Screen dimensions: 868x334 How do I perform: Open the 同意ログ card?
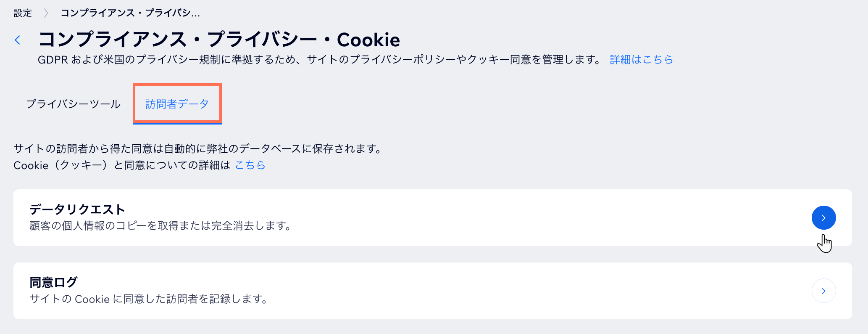click(420, 291)
